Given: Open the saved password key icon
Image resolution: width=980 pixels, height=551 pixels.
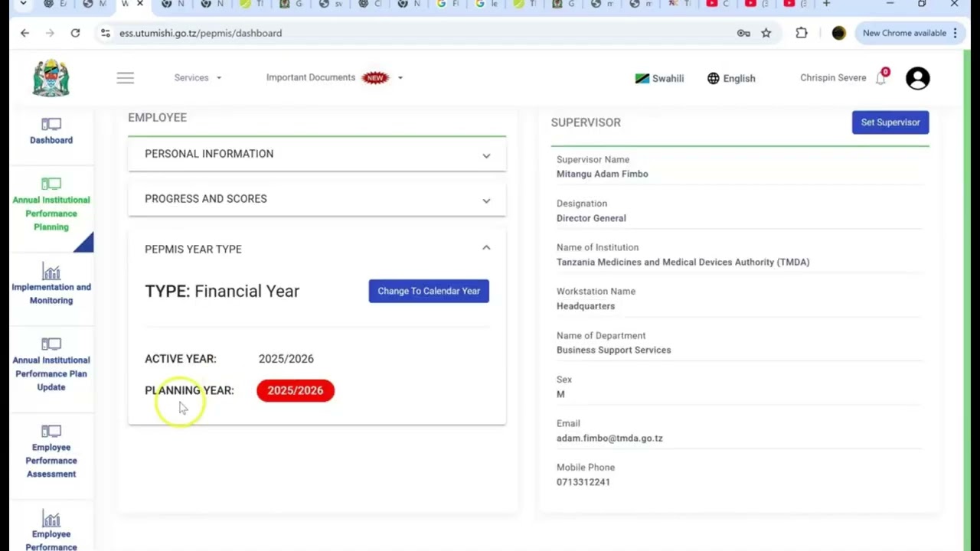Looking at the screenshot, I should coord(743,33).
